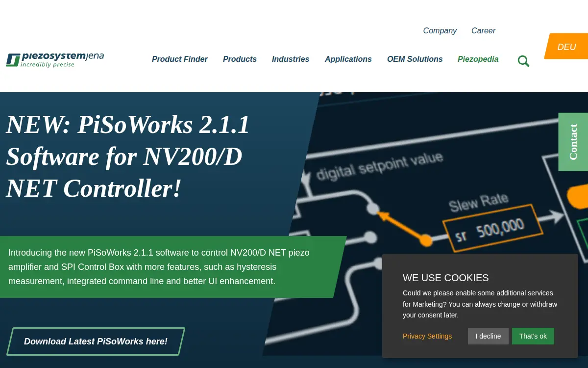Click the WE USE COOKIES heading
Image resolution: width=588 pixels, height=368 pixels.
tap(445, 278)
